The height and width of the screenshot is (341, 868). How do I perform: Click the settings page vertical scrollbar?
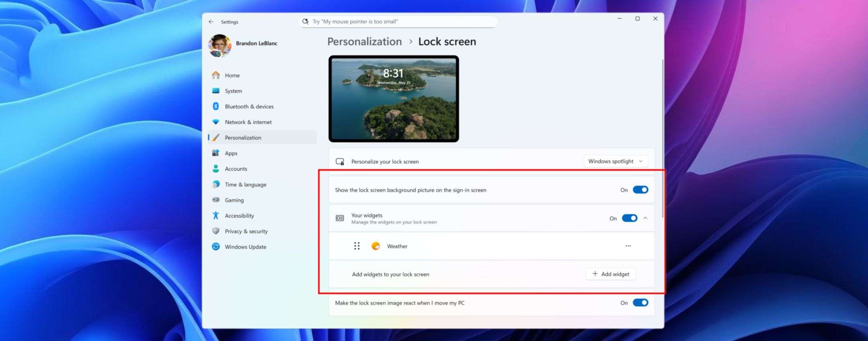(x=662, y=139)
